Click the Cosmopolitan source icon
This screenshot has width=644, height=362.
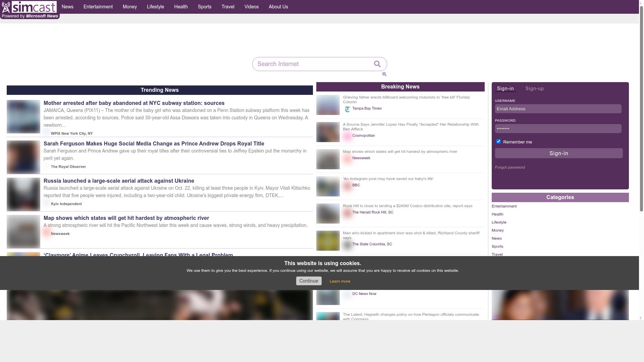click(347, 136)
